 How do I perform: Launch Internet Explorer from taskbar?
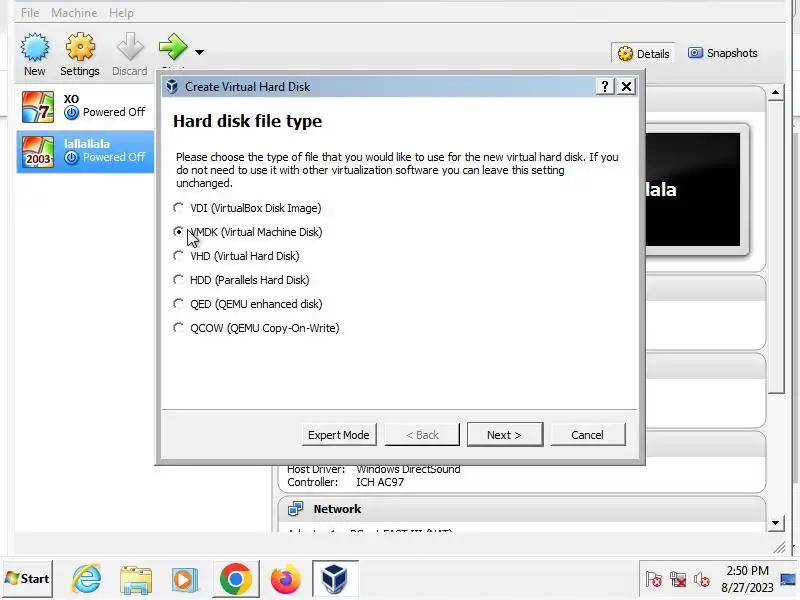pos(87,579)
